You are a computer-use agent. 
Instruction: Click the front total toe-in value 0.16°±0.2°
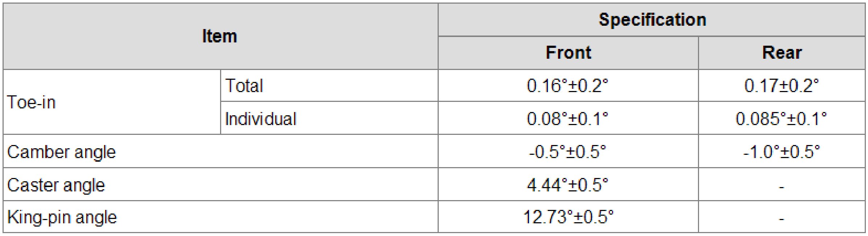click(567, 86)
